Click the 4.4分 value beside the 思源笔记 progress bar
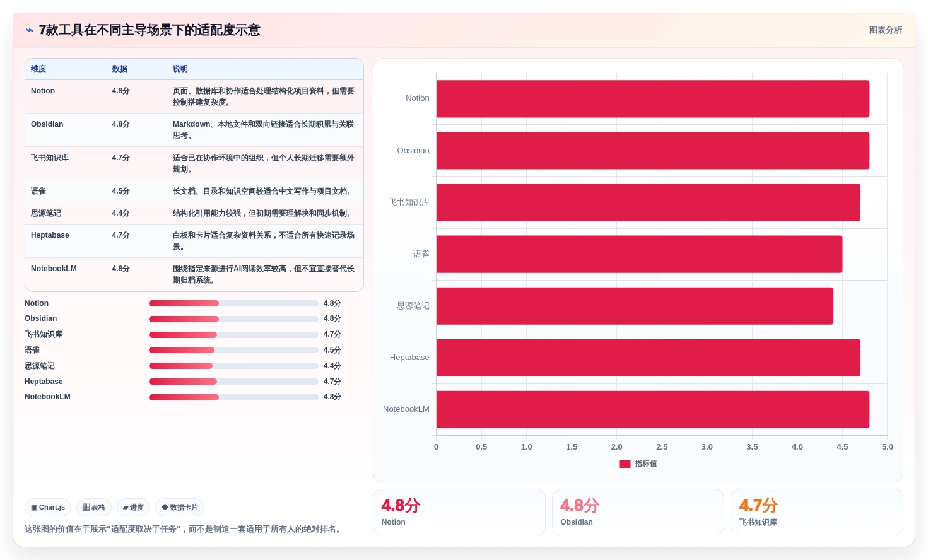The image size is (928, 560). (x=332, y=366)
